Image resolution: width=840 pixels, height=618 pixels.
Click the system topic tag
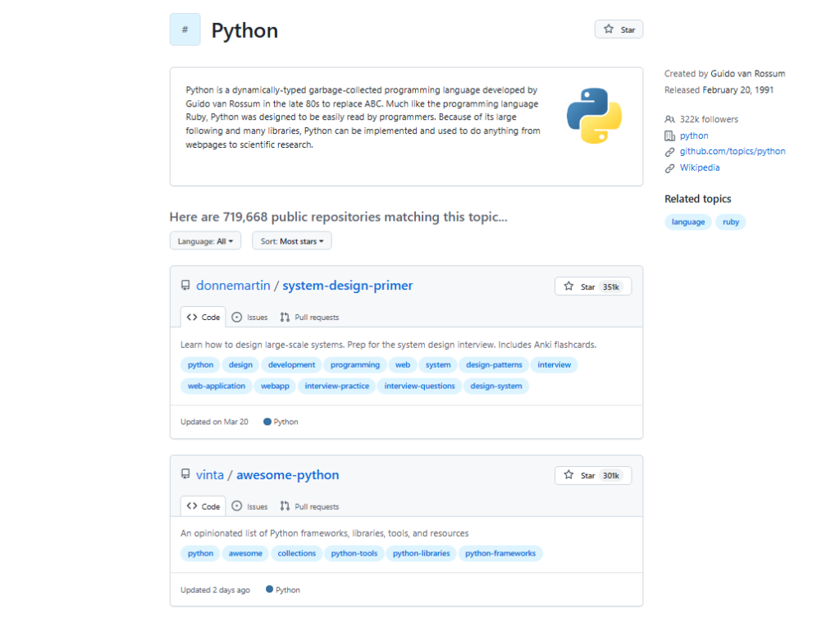pyautogui.click(x=438, y=365)
